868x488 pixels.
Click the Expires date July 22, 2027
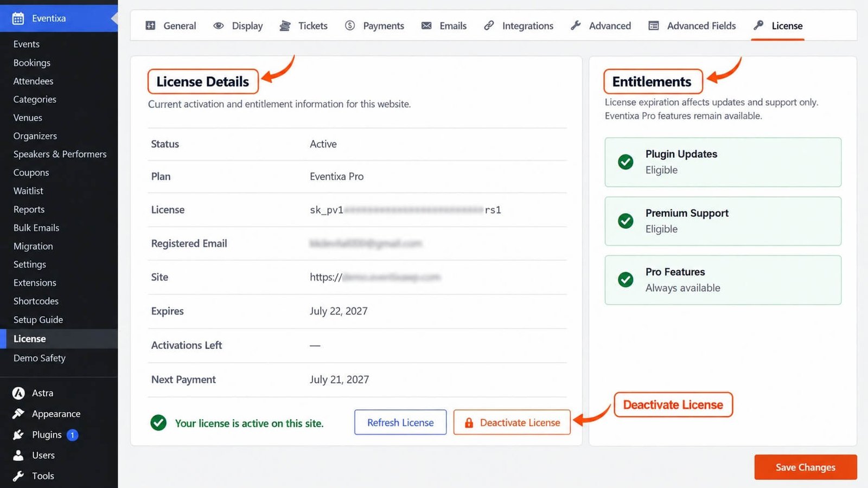pos(339,311)
